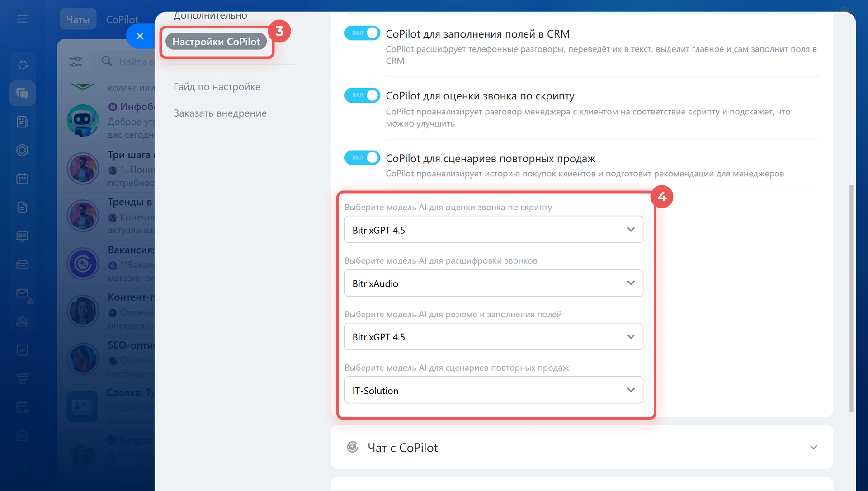
Task: Select Дополнительно menu item
Action: click(210, 16)
